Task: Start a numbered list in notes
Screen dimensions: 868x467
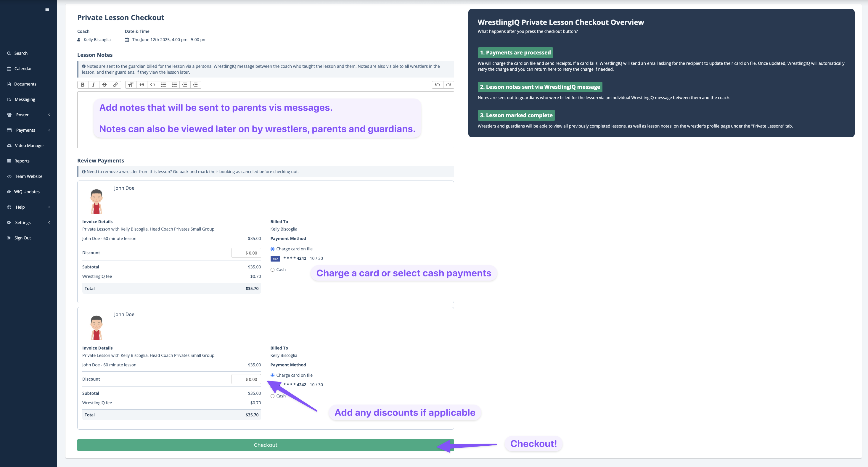Action: point(174,85)
